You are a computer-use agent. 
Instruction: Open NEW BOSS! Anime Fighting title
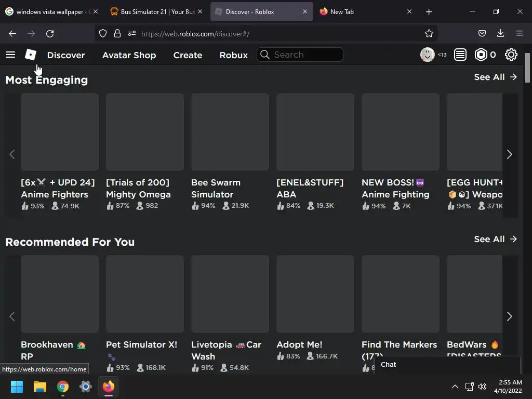coord(395,188)
